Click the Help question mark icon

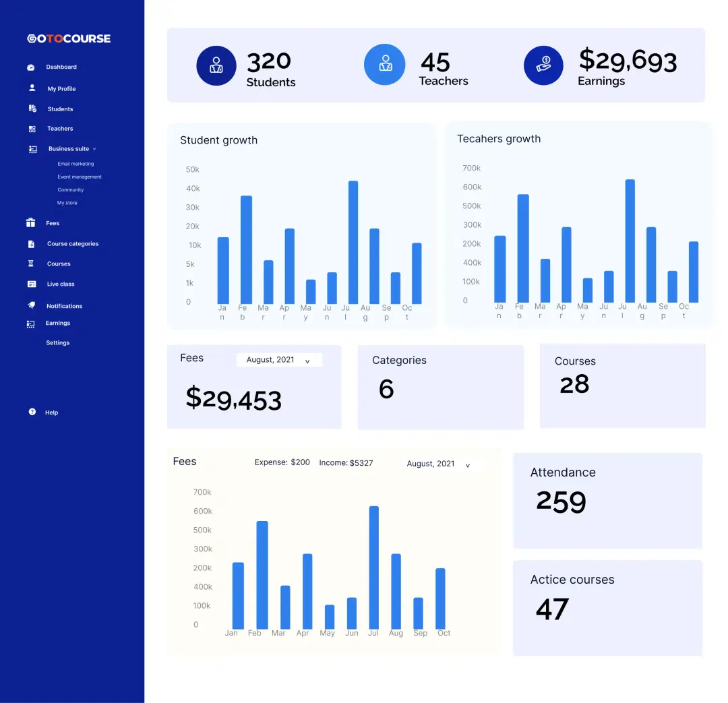tap(32, 412)
